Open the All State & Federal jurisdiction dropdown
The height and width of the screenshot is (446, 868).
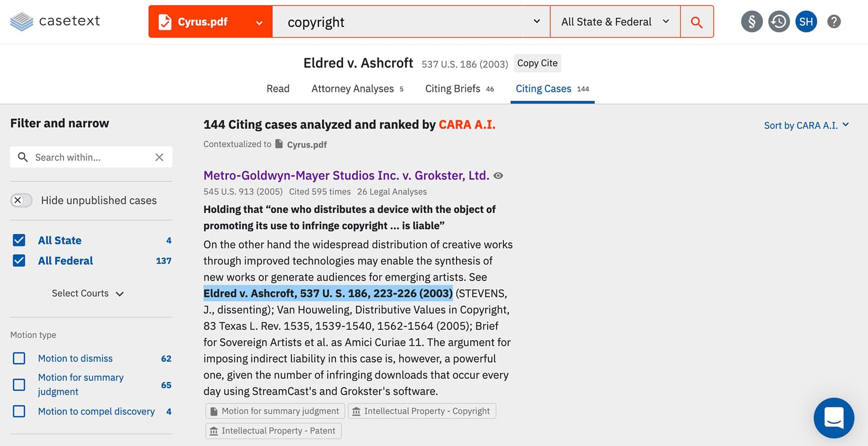point(615,22)
